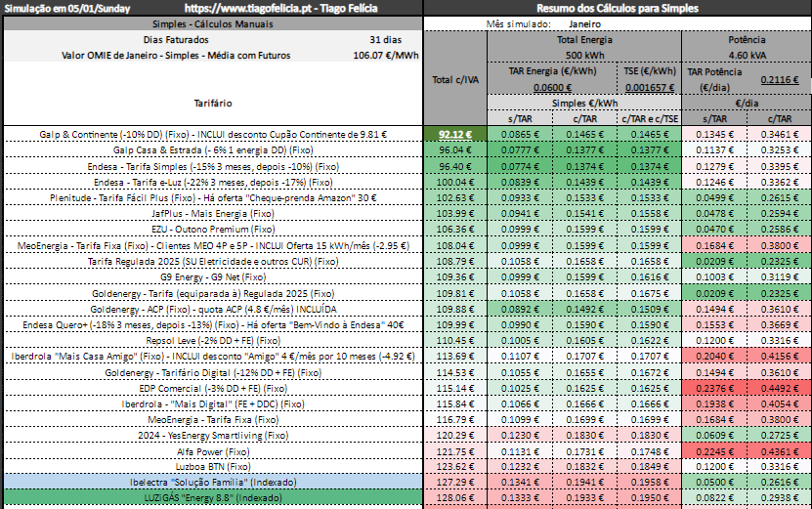Select the Galp & Continente tariff row
Viewport: 812px width, 509px height.
tap(212, 134)
